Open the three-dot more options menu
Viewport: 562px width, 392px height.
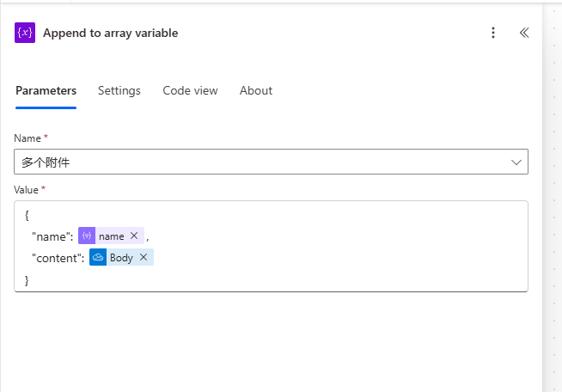coord(493,33)
